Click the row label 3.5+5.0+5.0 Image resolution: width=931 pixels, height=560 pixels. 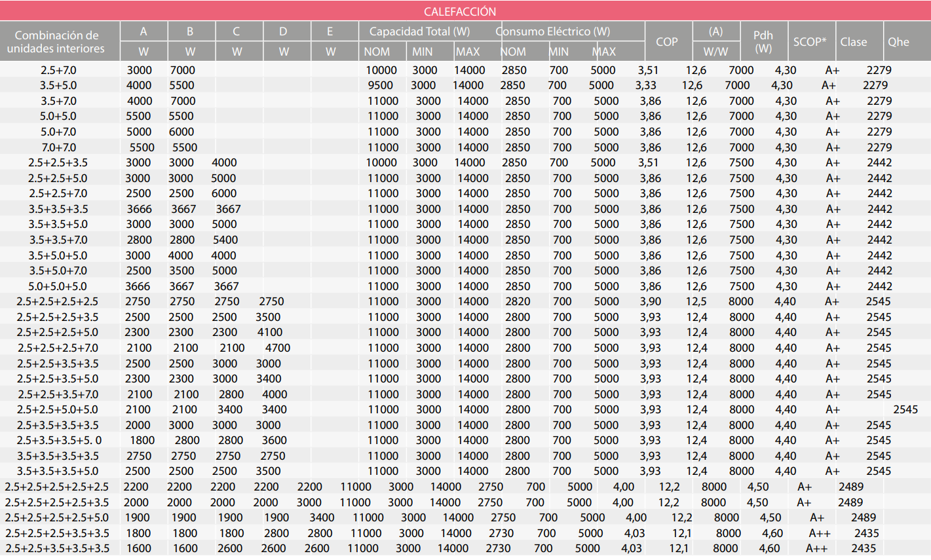coord(58,255)
